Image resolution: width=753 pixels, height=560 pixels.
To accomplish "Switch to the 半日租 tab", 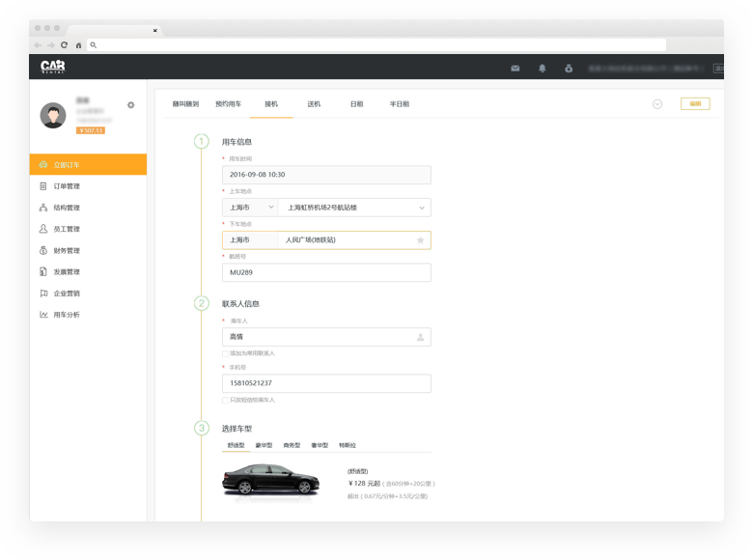I will click(400, 103).
